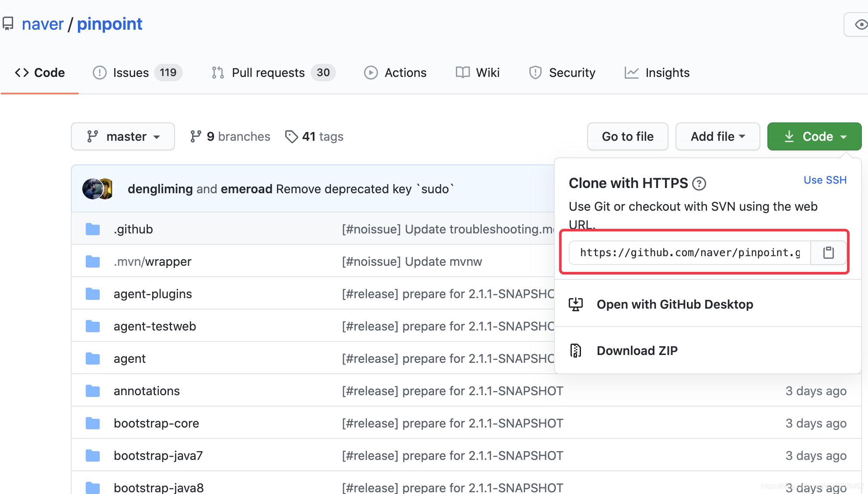Click the dengliming commit author avatar
Image resolution: width=868 pixels, height=494 pixels.
[92, 189]
